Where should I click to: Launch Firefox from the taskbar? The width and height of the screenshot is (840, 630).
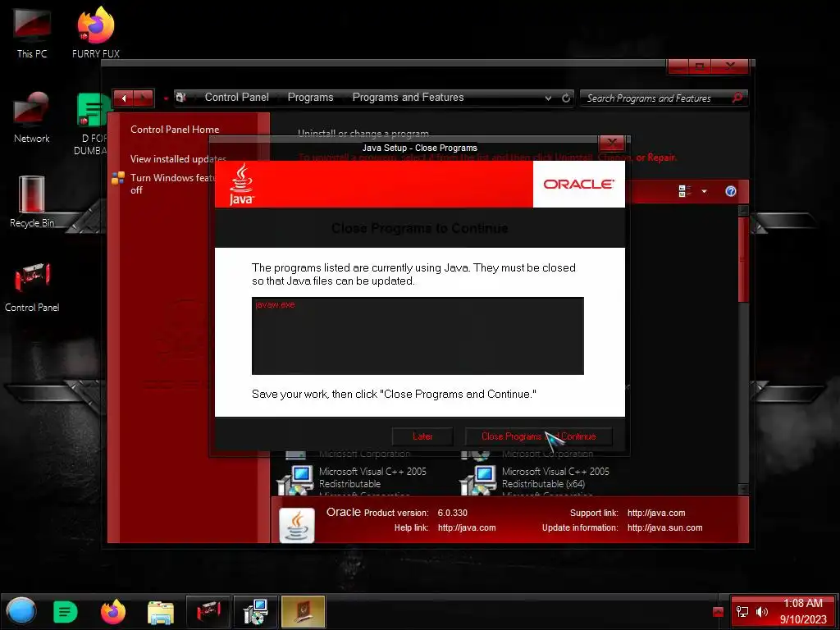[x=113, y=611]
